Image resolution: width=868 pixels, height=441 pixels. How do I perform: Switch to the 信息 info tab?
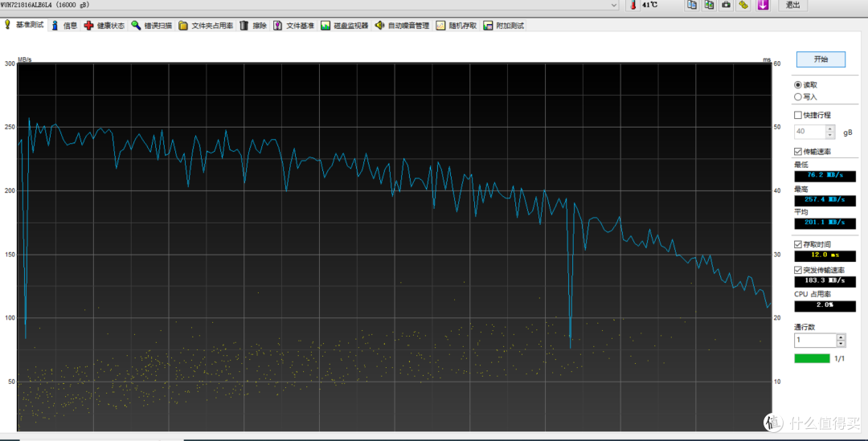point(64,26)
